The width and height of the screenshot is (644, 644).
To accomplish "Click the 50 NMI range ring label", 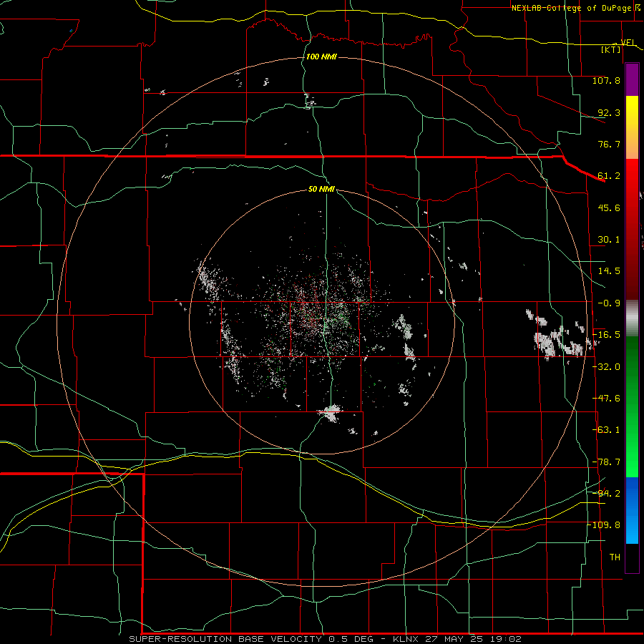I will click(321, 190).
